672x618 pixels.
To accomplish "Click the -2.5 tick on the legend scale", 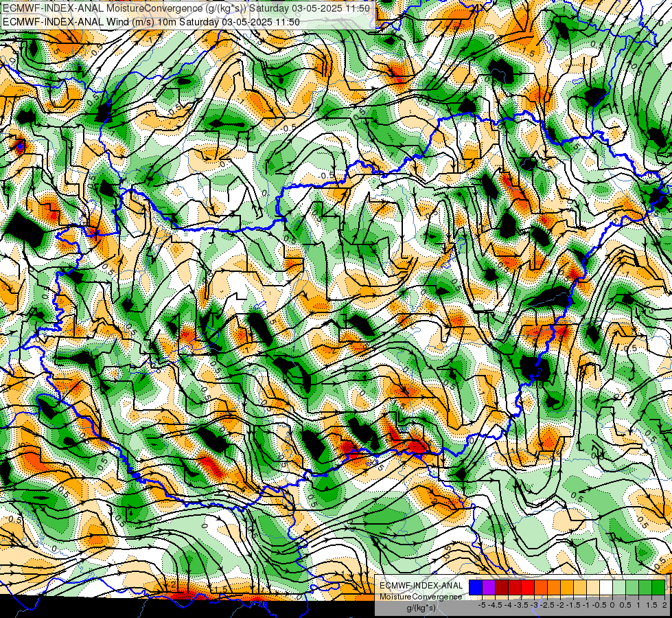I will point(548,605).
